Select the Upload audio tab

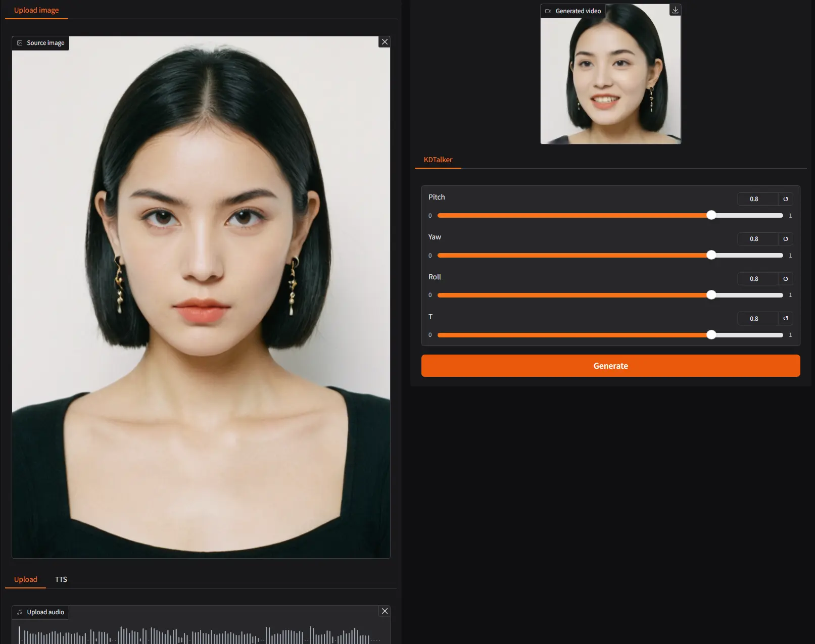pyautogui.click(x=26, y=579)
